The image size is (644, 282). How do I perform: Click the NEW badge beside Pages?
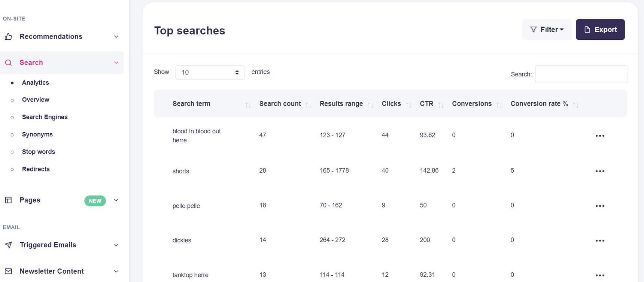(95, 201)
